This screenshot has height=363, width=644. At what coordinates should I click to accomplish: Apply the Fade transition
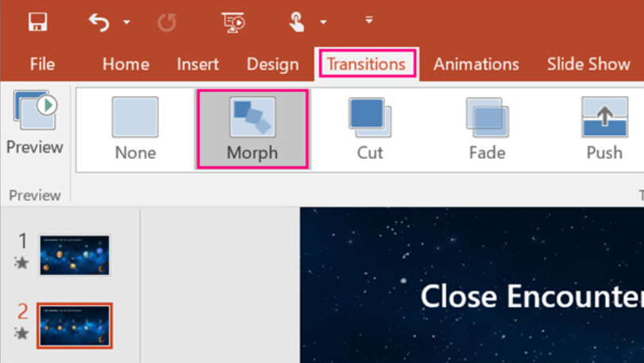[487, 129]
